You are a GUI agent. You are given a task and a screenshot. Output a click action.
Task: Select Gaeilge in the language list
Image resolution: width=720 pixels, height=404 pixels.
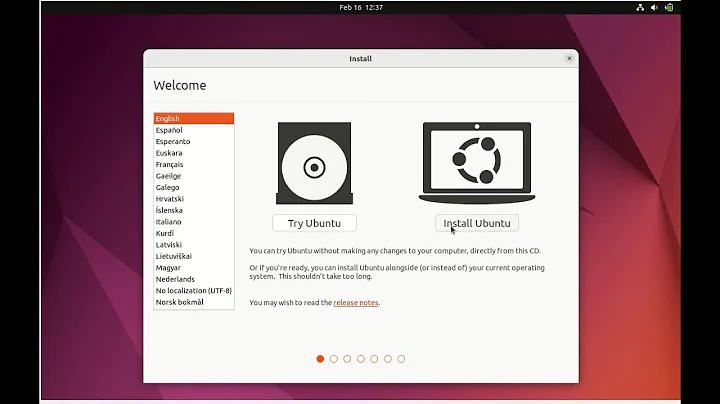coord(194,176)
